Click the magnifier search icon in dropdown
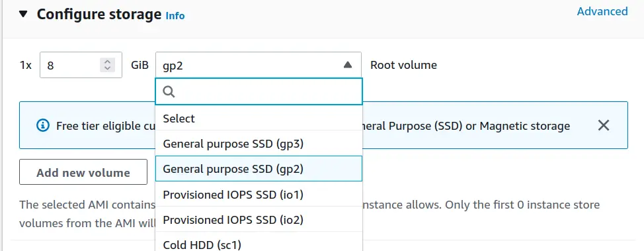Viewport: 644px width, 251px height. pyautogui.click(x=169, y=91)
